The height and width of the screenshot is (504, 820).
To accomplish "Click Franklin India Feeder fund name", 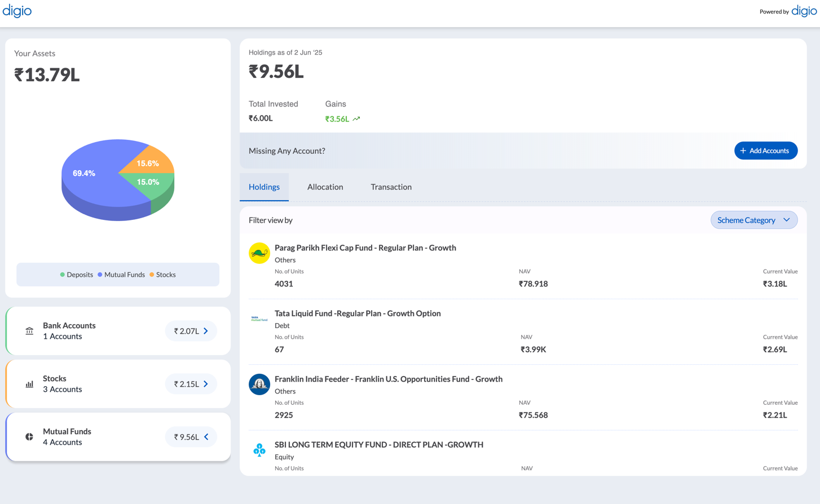I will (x=389, y=379).
